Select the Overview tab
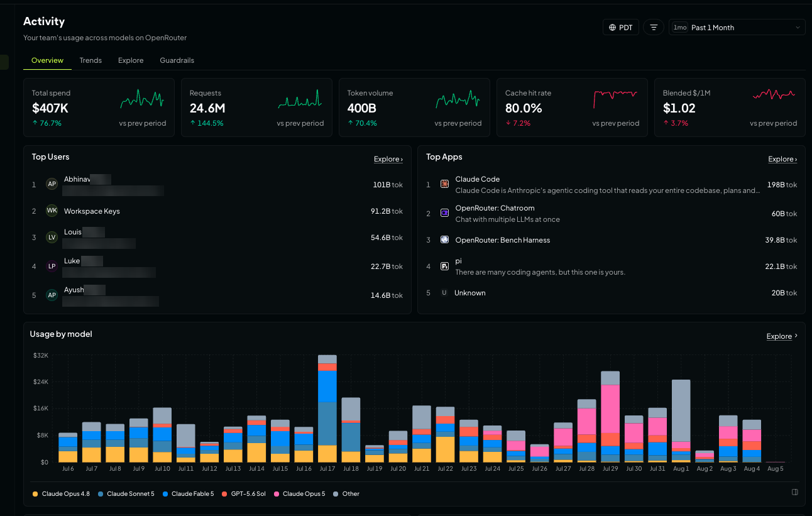The image size is (812, 516). point(47,60)
